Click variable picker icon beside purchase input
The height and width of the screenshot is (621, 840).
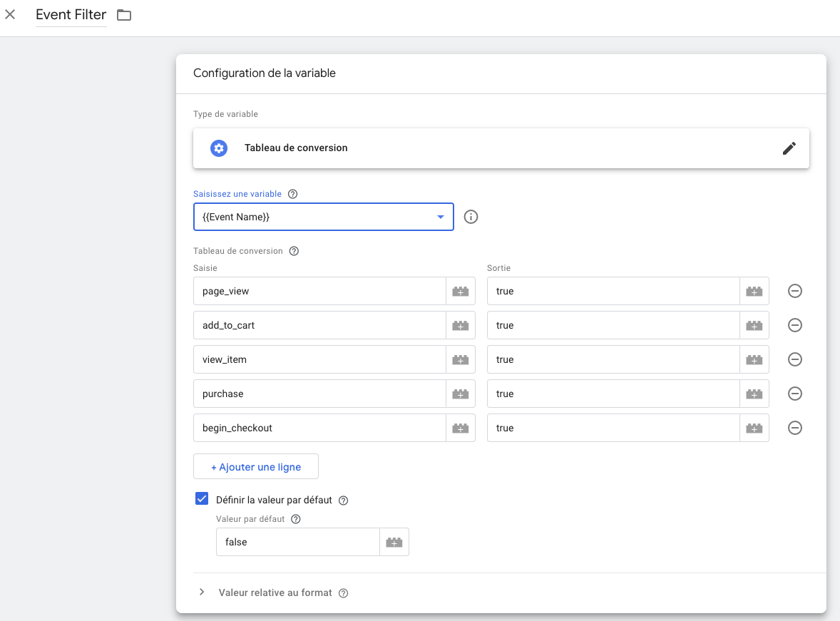(x=461, y=394)
